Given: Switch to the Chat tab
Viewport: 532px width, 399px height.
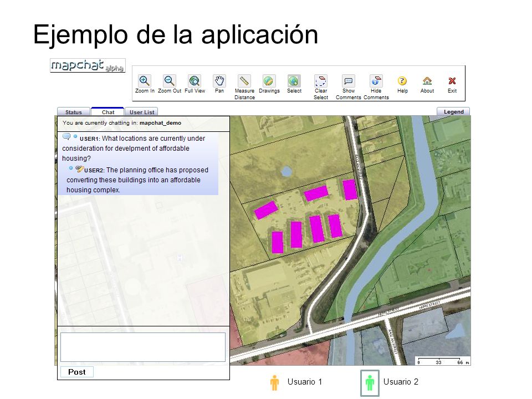Looking at the screenshot, I should click(x=108, y=112).
